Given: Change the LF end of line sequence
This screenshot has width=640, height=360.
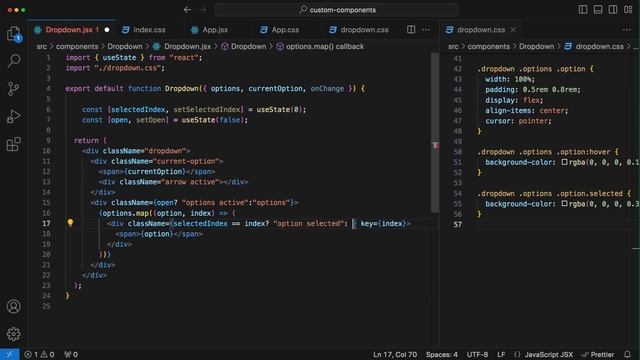Looking at the screenshot, I should pos(501,354).
